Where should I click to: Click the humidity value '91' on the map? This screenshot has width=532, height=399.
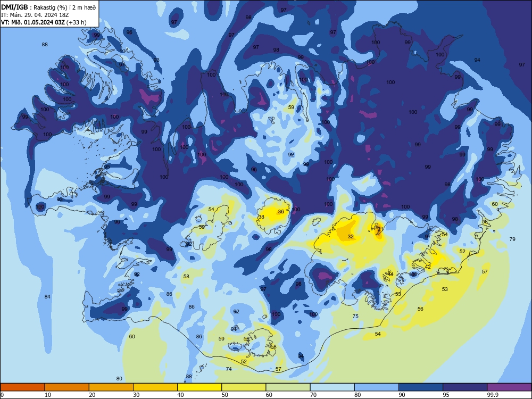[x=234, y=329]
